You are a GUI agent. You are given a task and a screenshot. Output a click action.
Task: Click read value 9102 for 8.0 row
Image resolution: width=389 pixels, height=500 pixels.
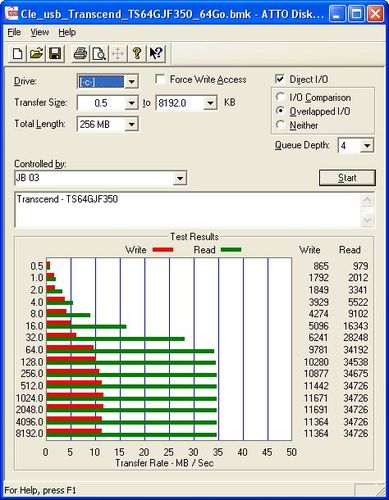[358, 314]
